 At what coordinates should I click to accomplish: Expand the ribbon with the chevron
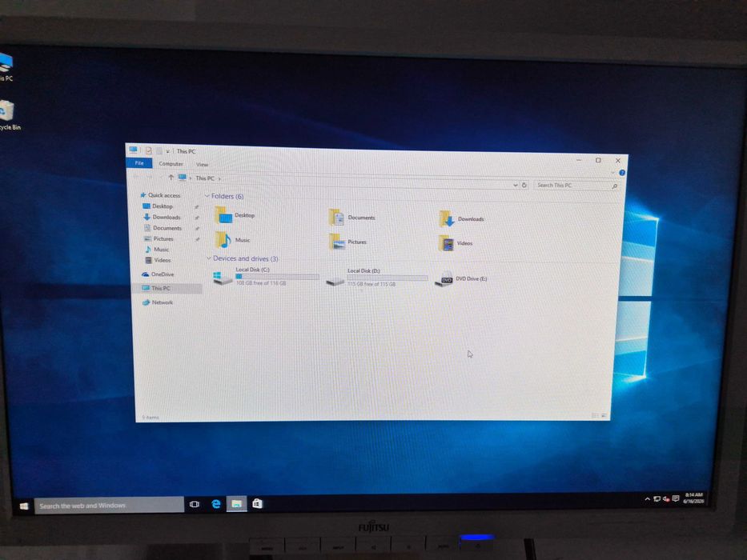[612, 172]
